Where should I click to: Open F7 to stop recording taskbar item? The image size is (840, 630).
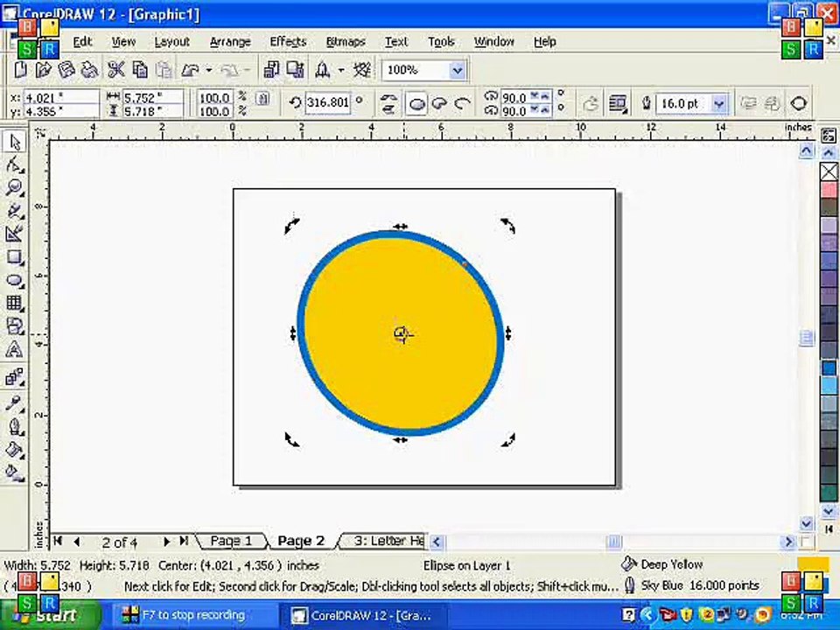[193, 615]
